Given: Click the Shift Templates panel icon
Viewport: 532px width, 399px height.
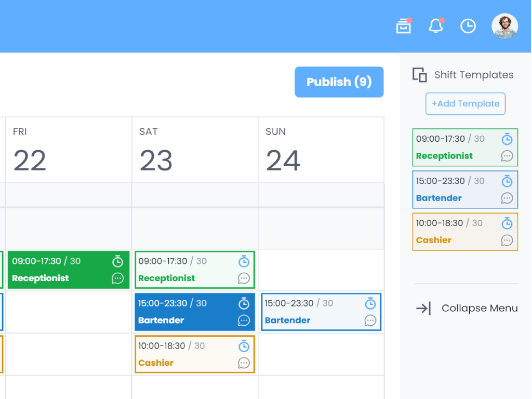Looking at the screenshot, I should tap(419, 75).
